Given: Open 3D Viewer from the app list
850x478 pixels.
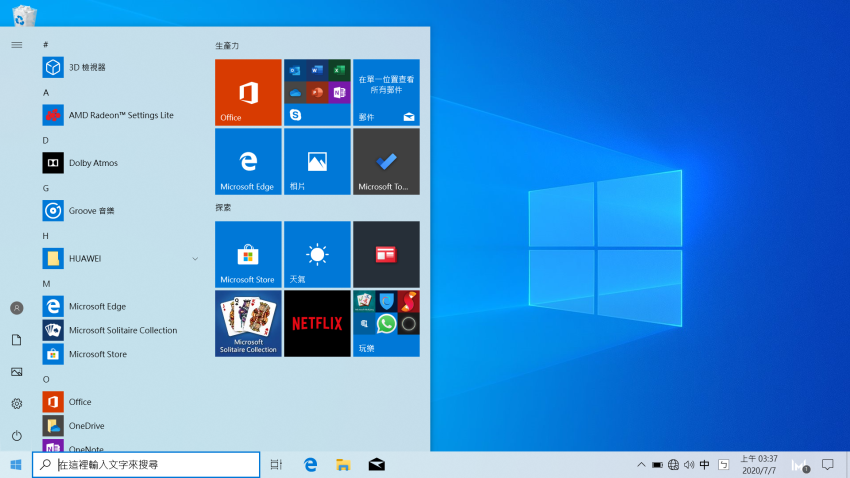Looking at the screenshot, I should pyautogui.click(x=120, y=67).
